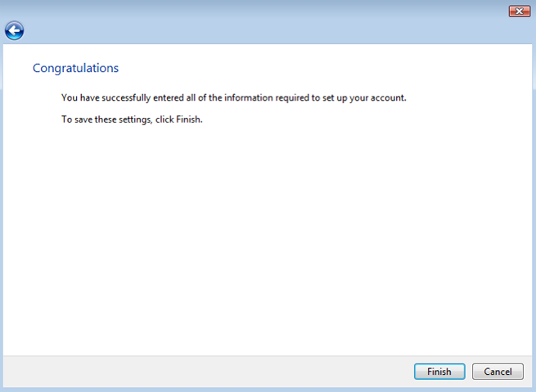This screenshot has width=536, height=392.
Task: Click Finish to save the account settings
Action: (439, 372)
